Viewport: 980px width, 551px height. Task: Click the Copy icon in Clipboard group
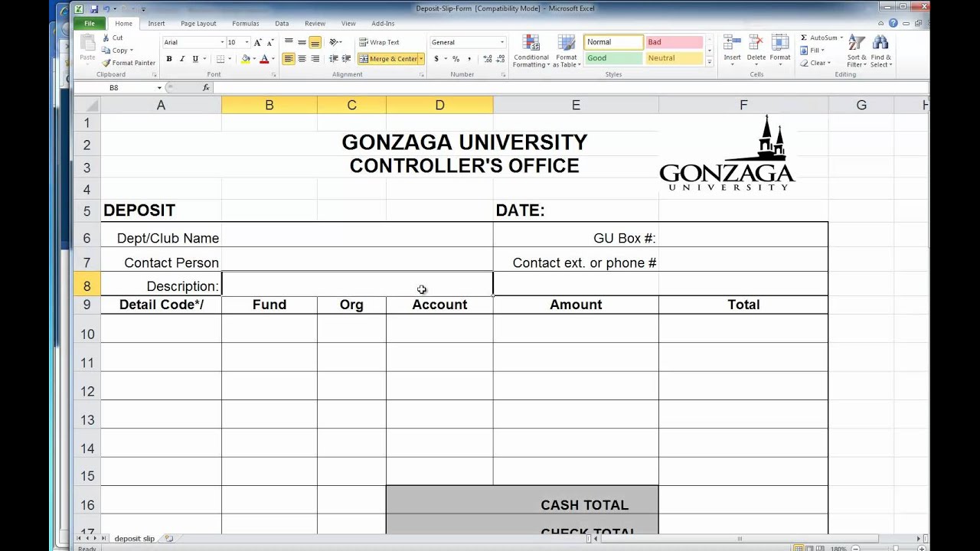coord(106,51)
